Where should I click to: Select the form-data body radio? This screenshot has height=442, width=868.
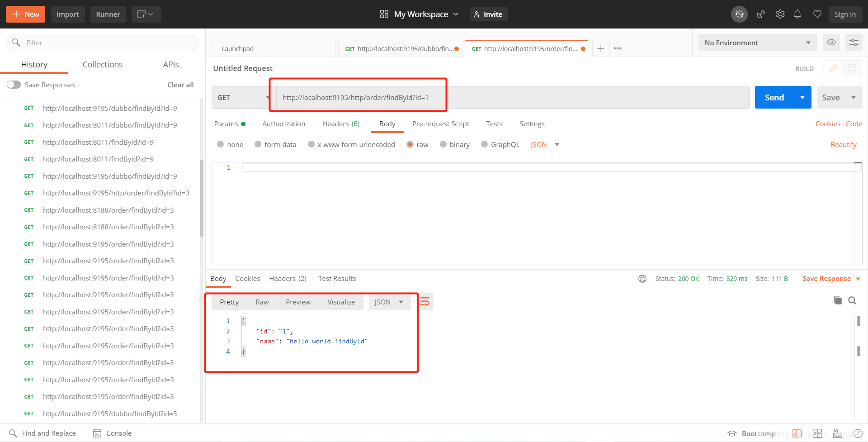tap(258, 144)
